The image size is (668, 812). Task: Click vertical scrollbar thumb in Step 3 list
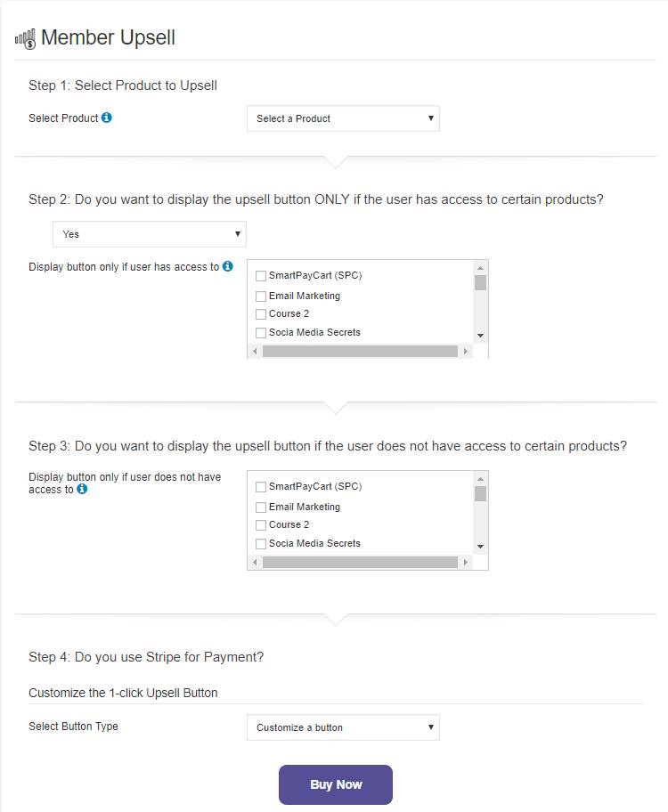(480, 494)
